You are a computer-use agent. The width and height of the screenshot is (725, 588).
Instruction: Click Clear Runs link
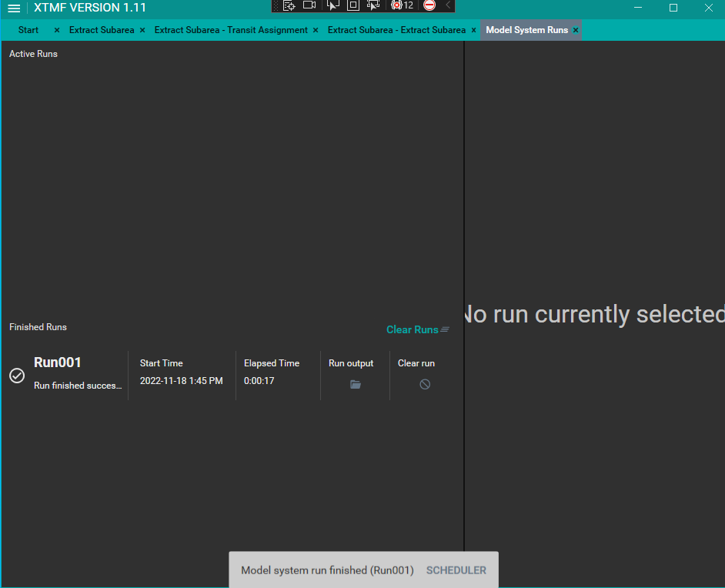point(417,329)
